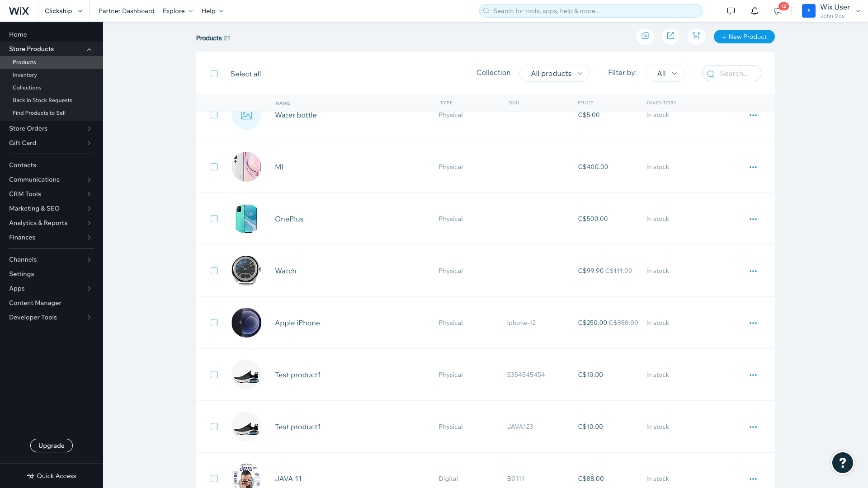Open the Clickship site dropdown
868x488 pixels.
(x=64, y=11)
